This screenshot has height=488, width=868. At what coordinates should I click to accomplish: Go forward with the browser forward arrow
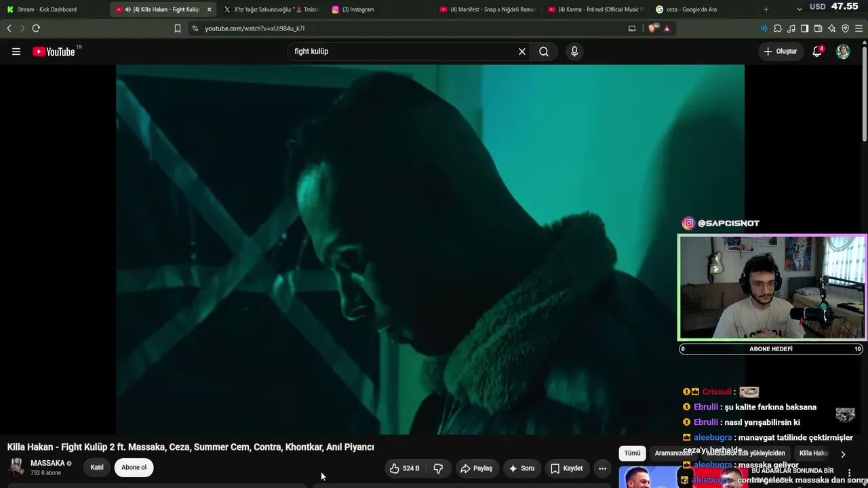click(x=22, y=28)
